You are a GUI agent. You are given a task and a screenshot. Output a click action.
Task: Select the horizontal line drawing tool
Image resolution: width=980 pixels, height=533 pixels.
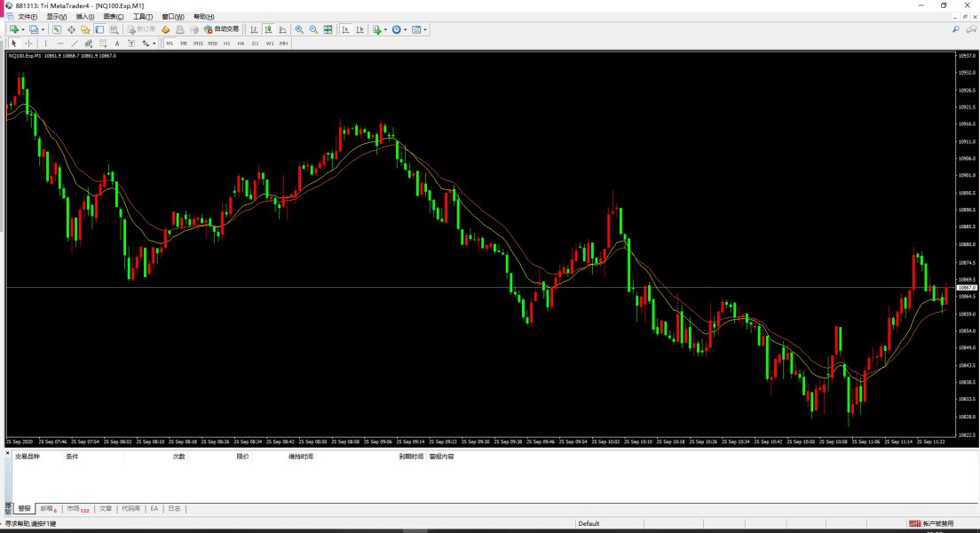pos(60,44)
